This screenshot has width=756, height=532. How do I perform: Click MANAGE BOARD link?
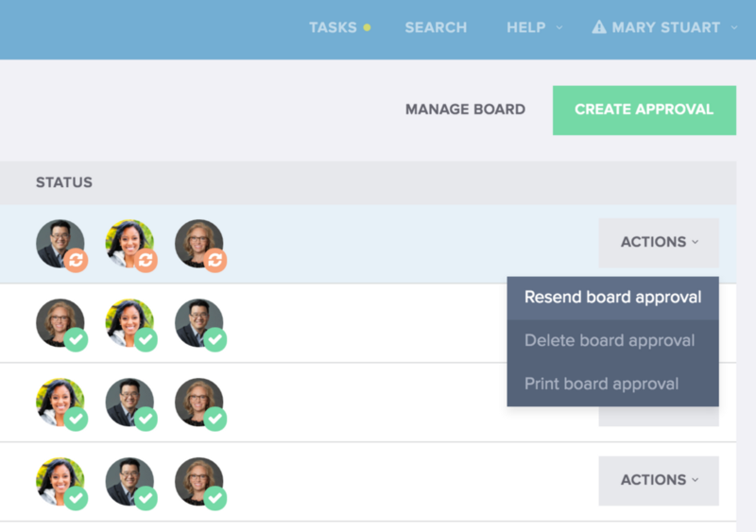[465, 110]
